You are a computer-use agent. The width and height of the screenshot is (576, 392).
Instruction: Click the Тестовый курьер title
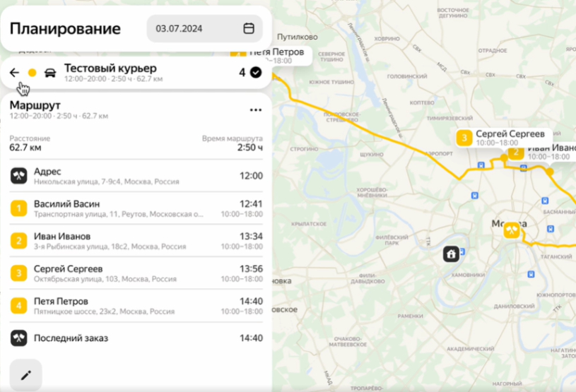pyautogui.click(x=110, y=69)
